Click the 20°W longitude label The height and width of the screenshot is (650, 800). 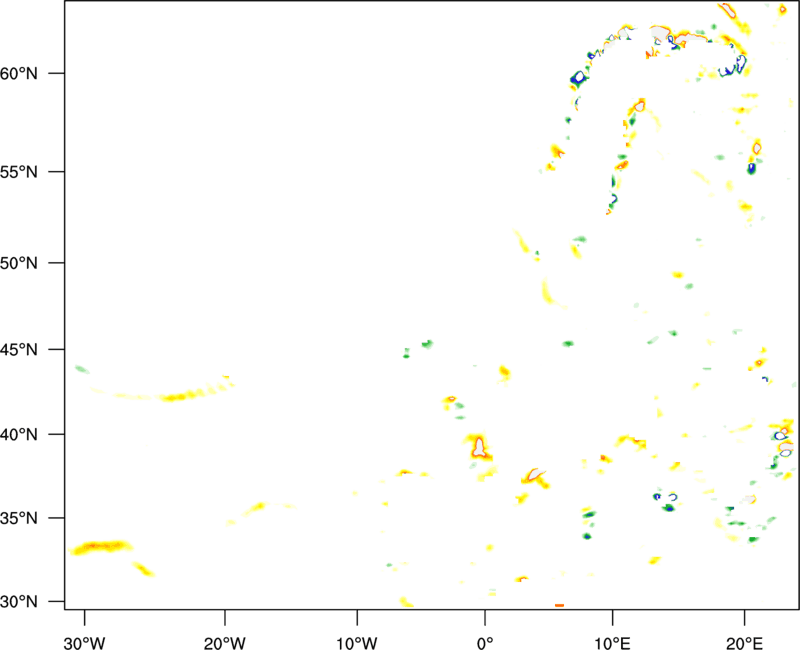click(225, 643)
